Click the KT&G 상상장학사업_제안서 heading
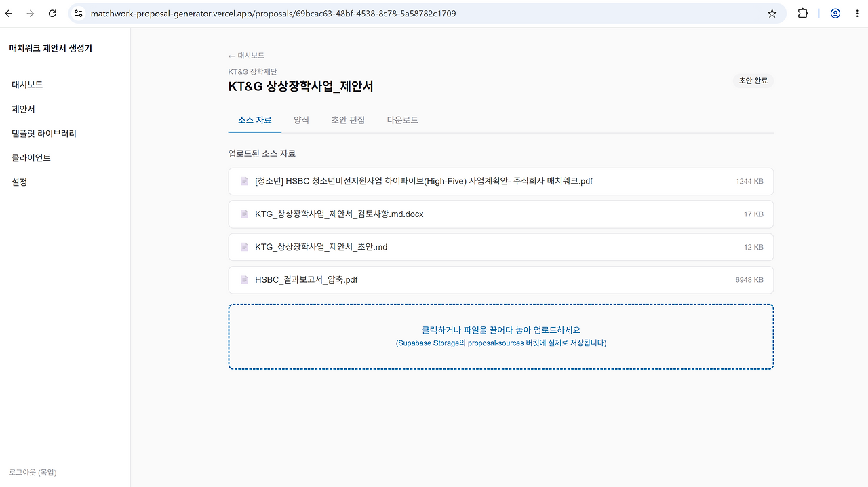868x487 pixels. coord(301,87)
